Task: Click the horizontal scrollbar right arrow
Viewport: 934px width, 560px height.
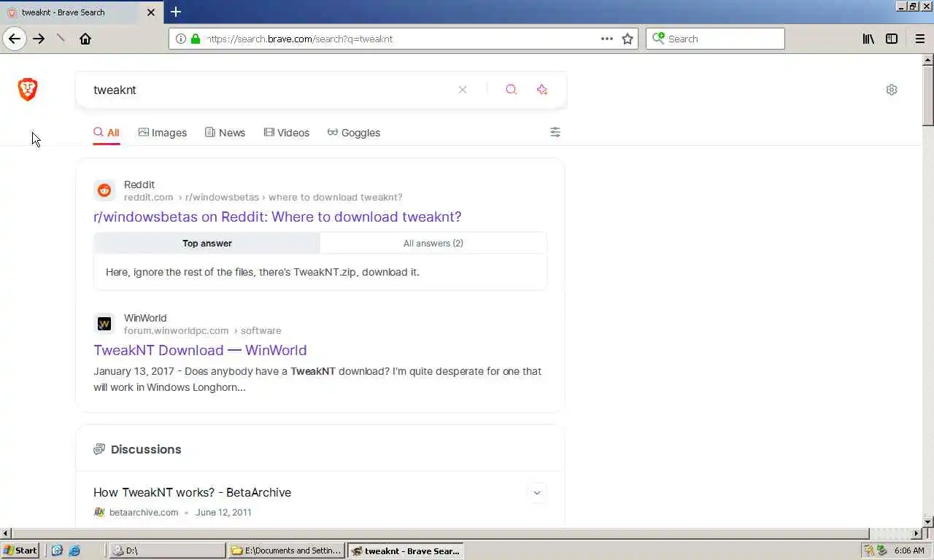Action: click(917, 534)
